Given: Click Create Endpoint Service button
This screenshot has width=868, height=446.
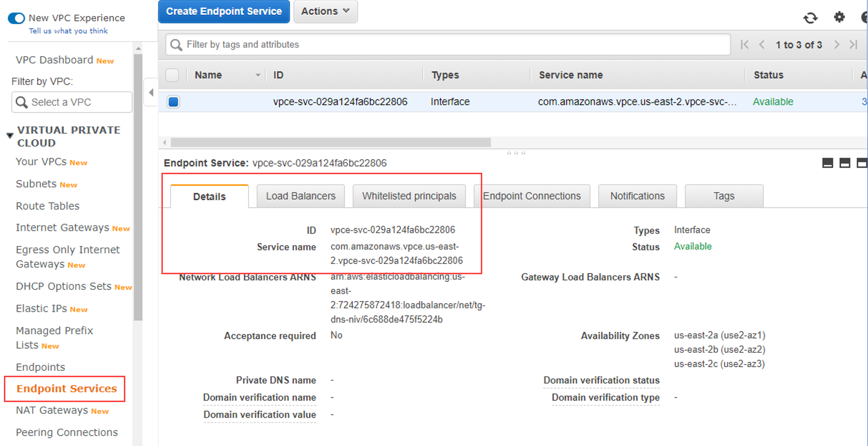Looking at the screenshot, I should (x=224, y=11).
